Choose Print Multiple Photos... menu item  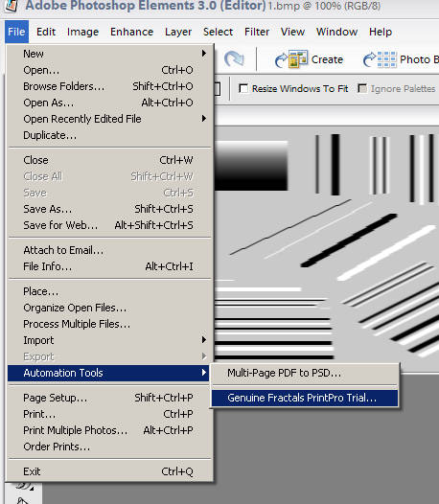pos(109,430)
